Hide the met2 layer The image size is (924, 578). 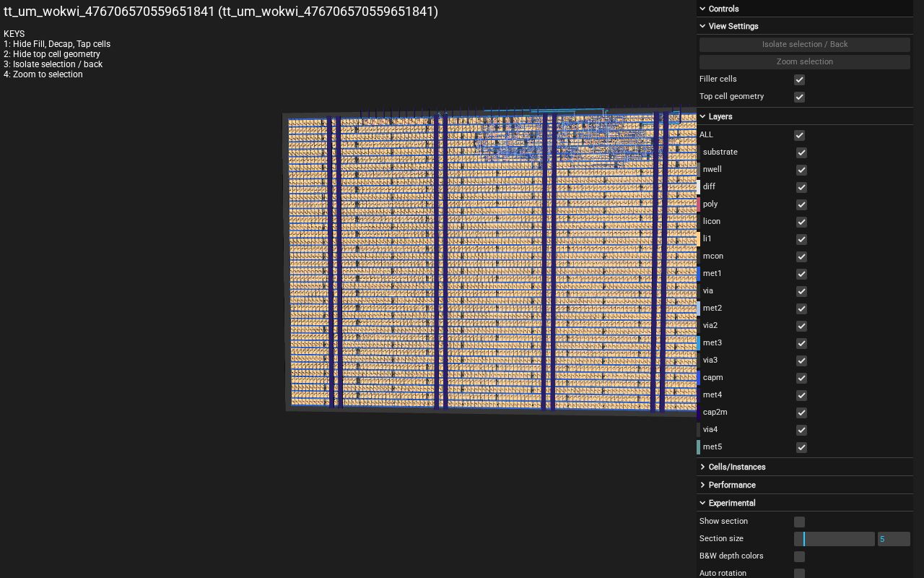(x=801, y=309)
